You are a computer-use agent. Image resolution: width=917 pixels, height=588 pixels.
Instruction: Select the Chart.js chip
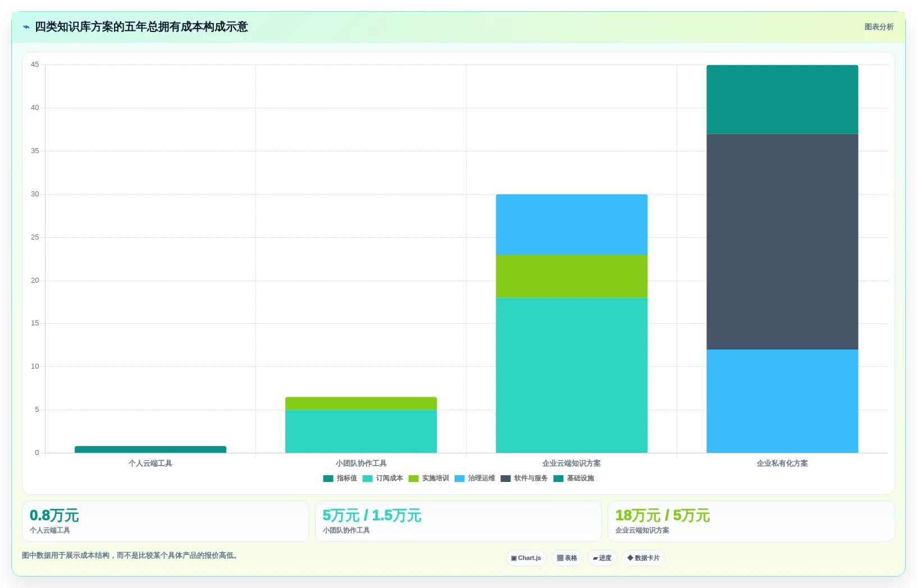pyautogui.click(x=526, y=558)
